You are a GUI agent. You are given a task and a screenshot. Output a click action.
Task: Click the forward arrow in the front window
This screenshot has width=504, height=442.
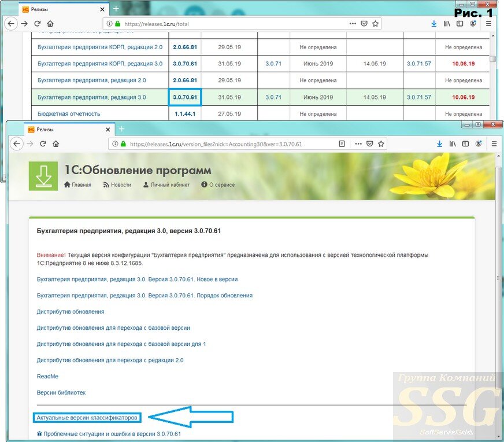[30, 144]
